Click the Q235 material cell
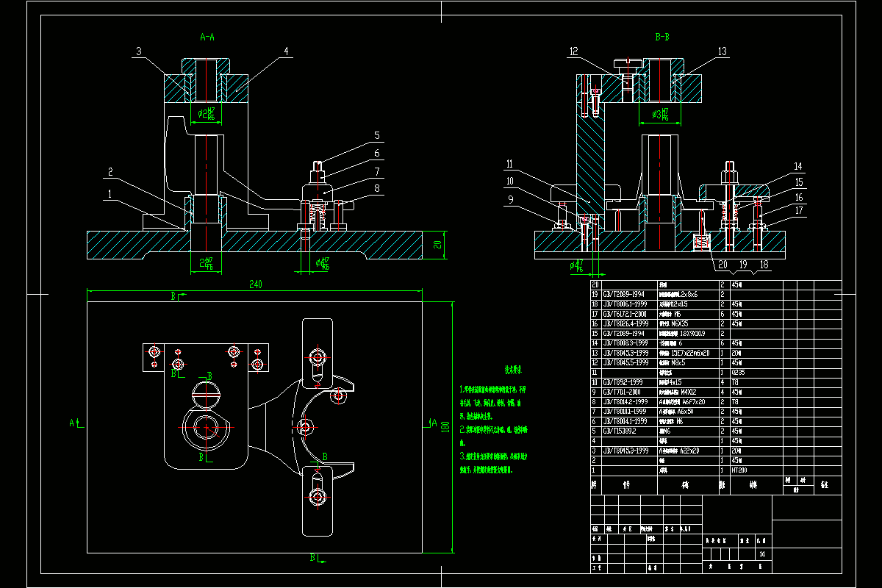Screen dimensions: 882x588 (x=737, y=373)
